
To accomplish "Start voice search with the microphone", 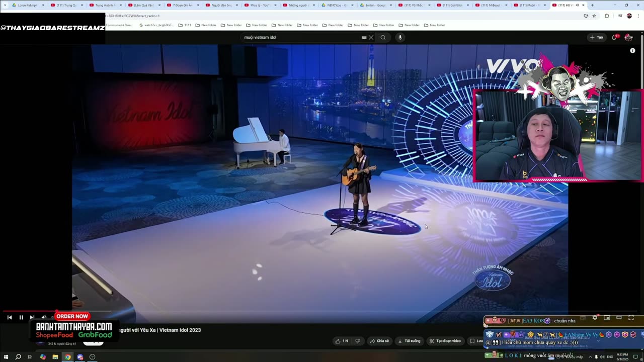I will coord(400,37).
